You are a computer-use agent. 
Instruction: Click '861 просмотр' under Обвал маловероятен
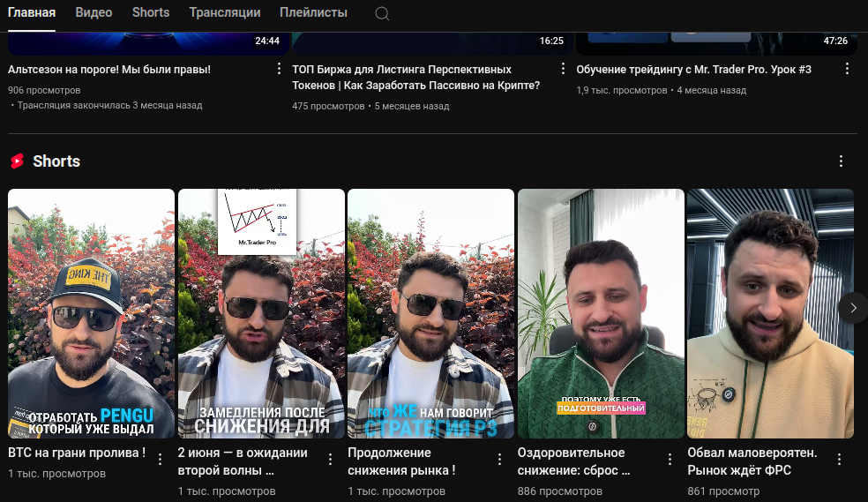[723, 491]
